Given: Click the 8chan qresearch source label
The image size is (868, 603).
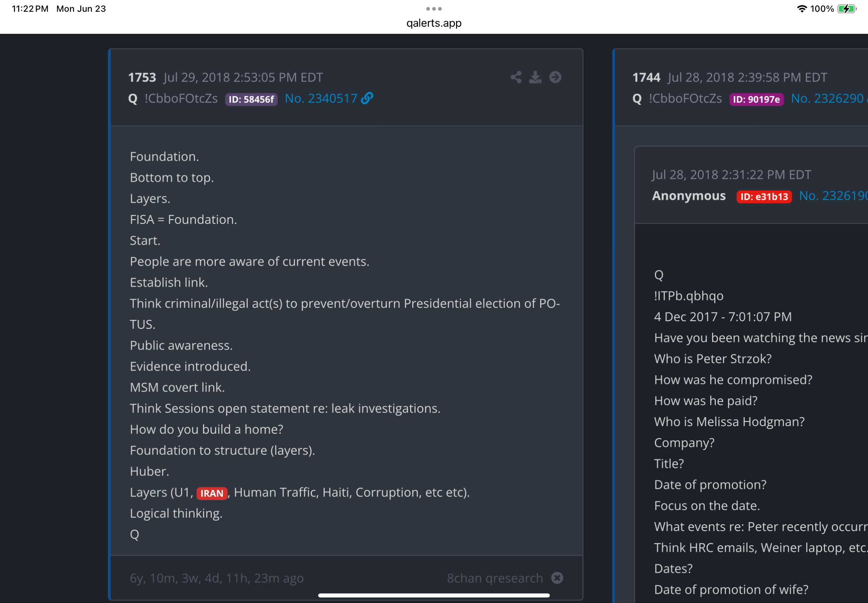Looking at the screenshot, I should pyautogui.click(x=495, y=578).
